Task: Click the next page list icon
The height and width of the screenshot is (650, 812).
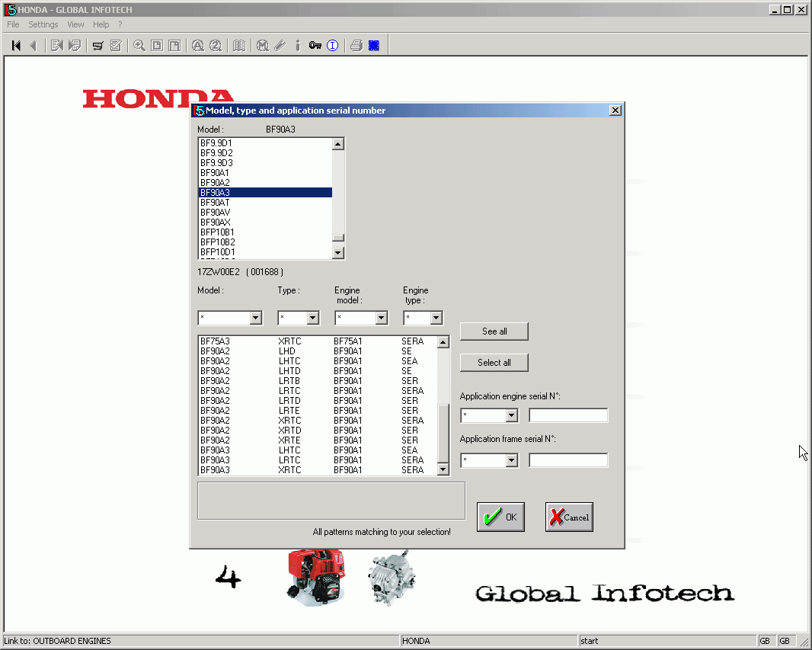Action: click(75, 46)
